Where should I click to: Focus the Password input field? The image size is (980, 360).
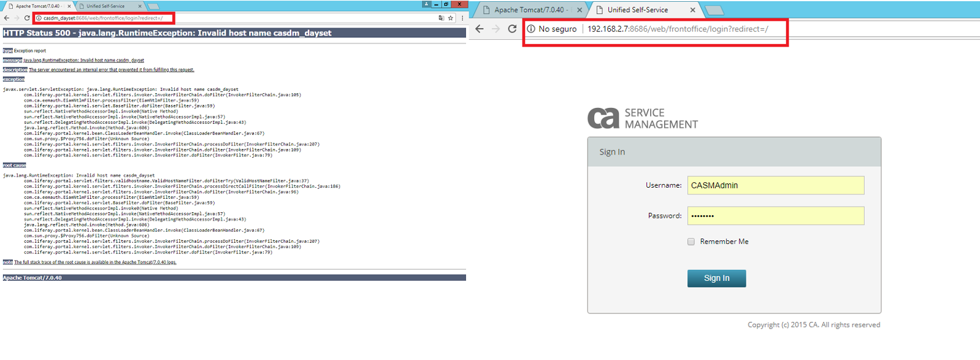tap(776, 216)
